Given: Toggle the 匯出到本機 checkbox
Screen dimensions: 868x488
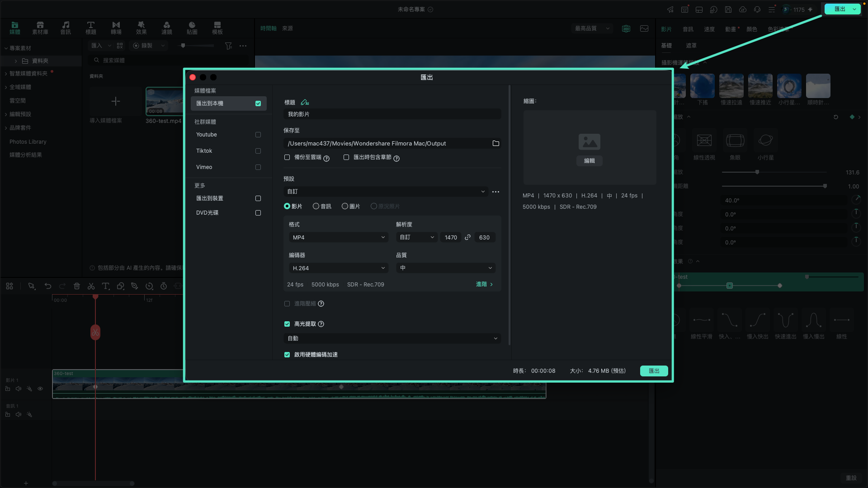Looking at the screenshot, I should tap(258, 103).
